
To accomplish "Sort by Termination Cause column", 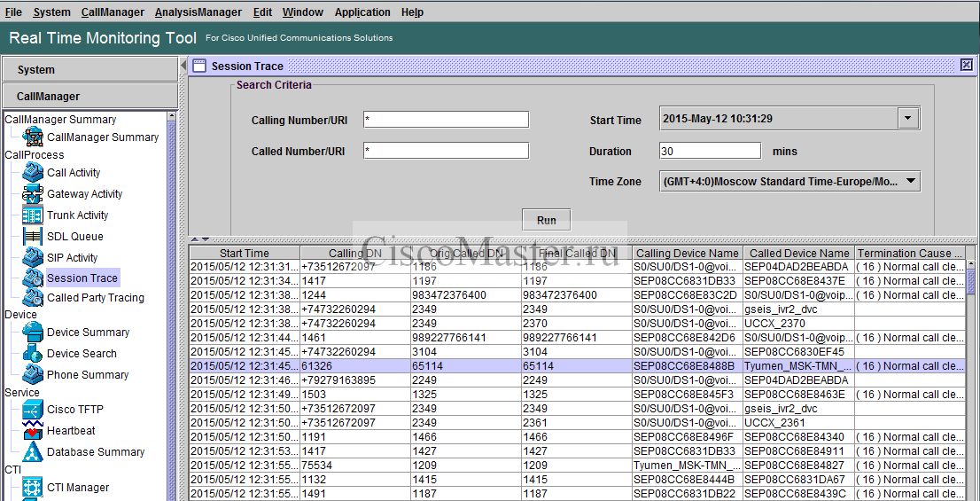I will (910, 254).
